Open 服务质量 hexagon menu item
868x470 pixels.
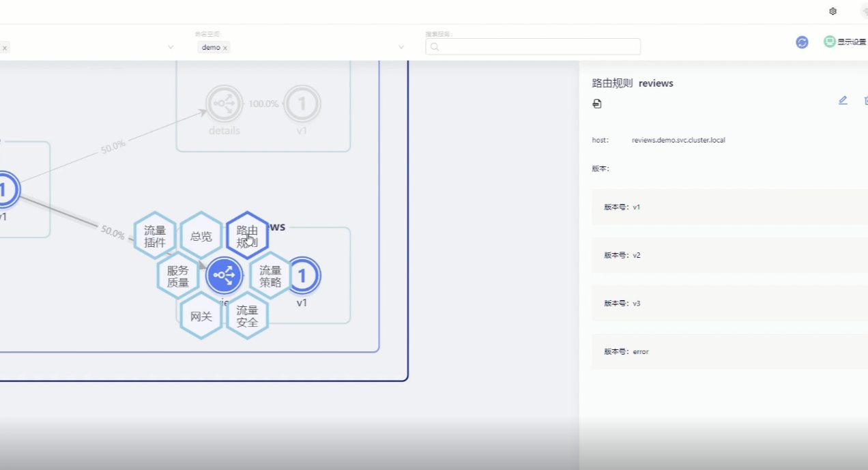(x=178, y=276)
